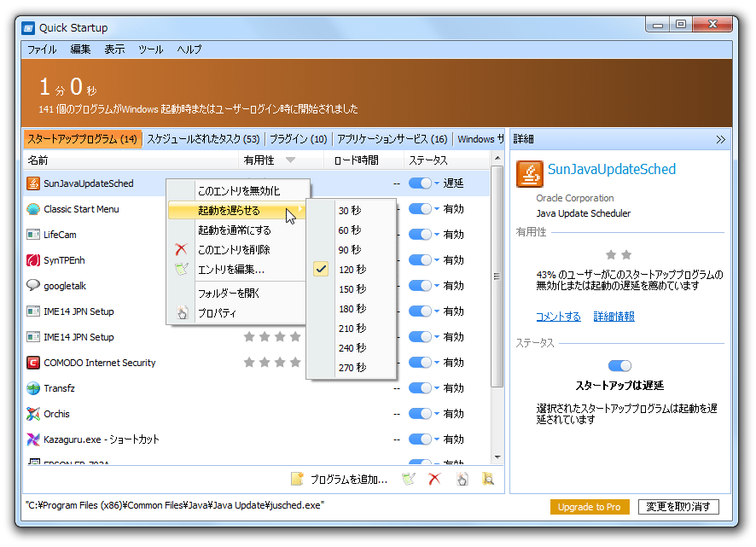Open the ツール menu
The image size is (756, 547).
(x=150, y=49)
